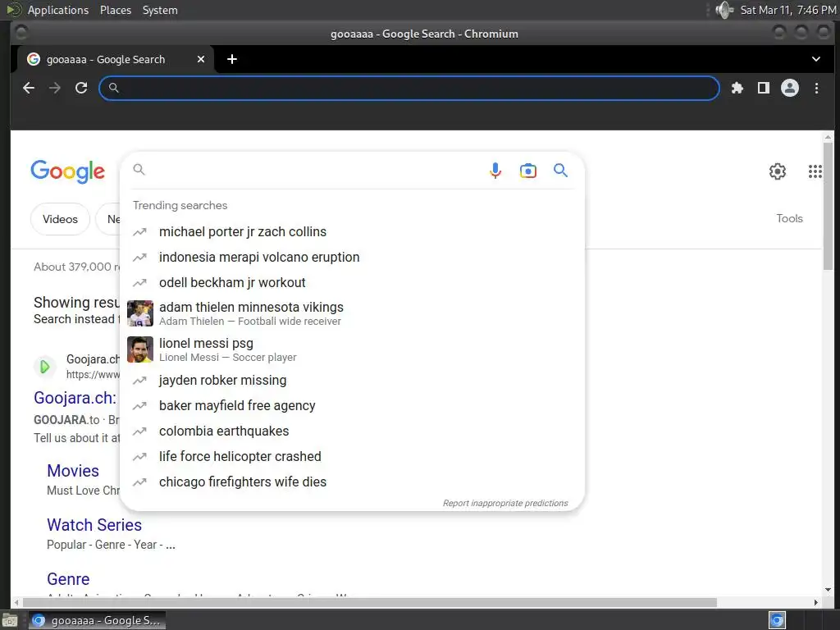This screenshot has height=630, width=840.
Task: Select suggestion baker mayfield free agency
Action: tap(353, 405)
